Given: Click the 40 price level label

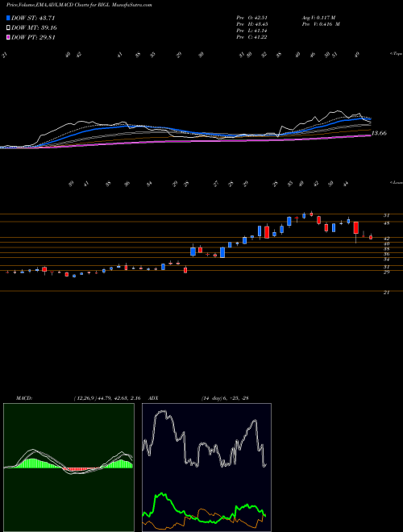Looking at the screenshot, I should [x=386, y=243].
